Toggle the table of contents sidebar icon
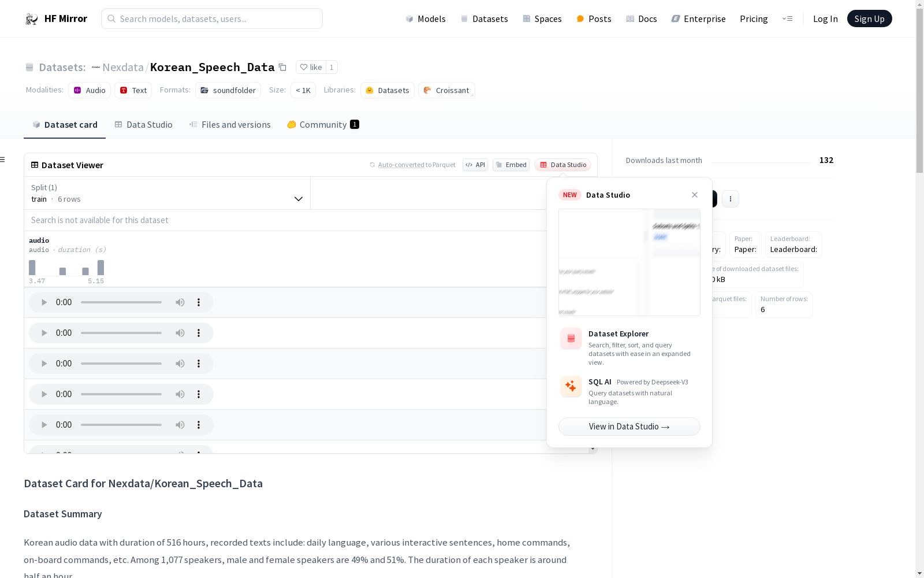The height and width of the screenshot is (578, 924). 3,160
